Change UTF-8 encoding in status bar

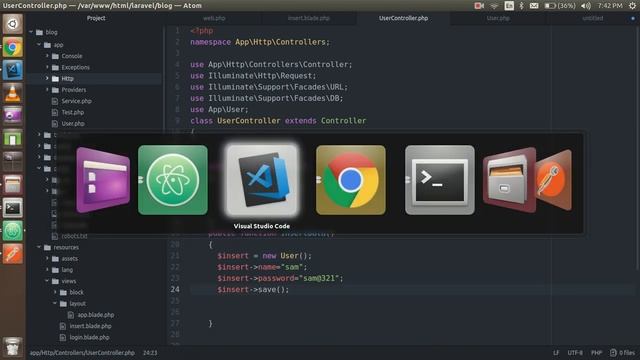click(x=575, y=353)
